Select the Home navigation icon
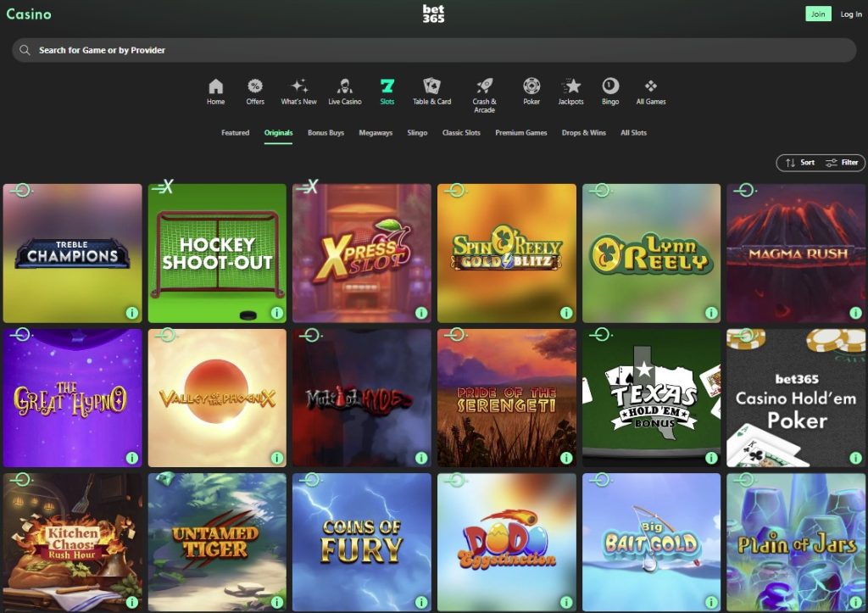Screen dimensions: 868x613 pyautogui.click(x=215, y=87)
